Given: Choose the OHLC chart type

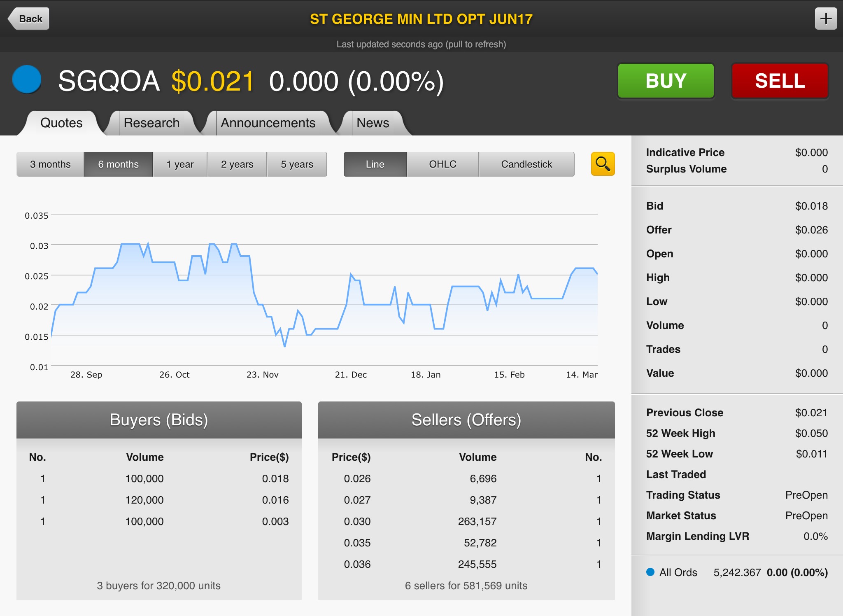Looking at the screenshot, I should tap(442, 164).
